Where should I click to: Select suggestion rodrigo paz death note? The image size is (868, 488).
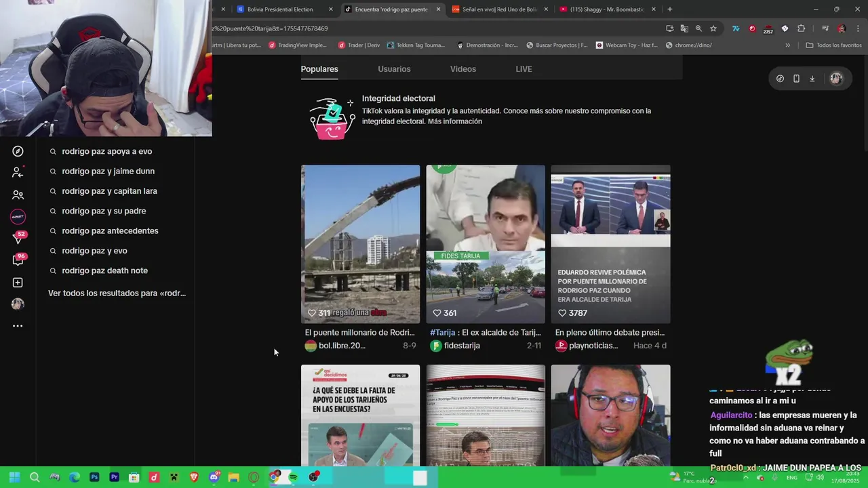click(x=104, y=270)
